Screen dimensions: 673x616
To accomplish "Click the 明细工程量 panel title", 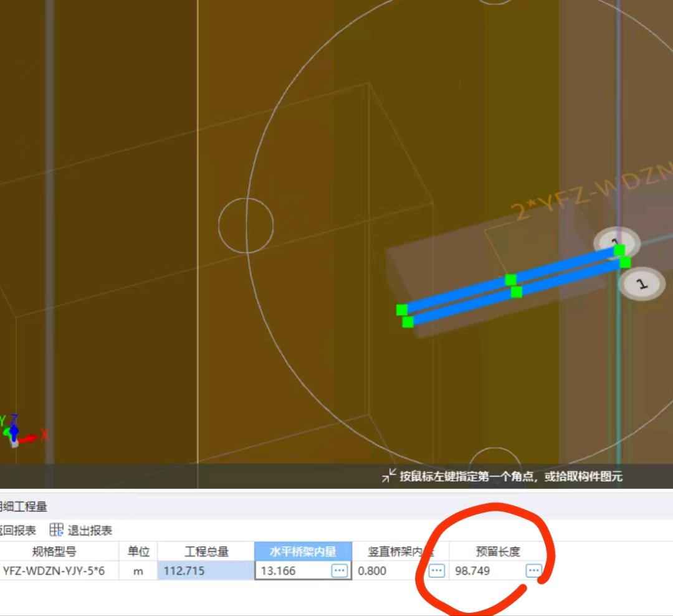I will [x=23, y=506].
